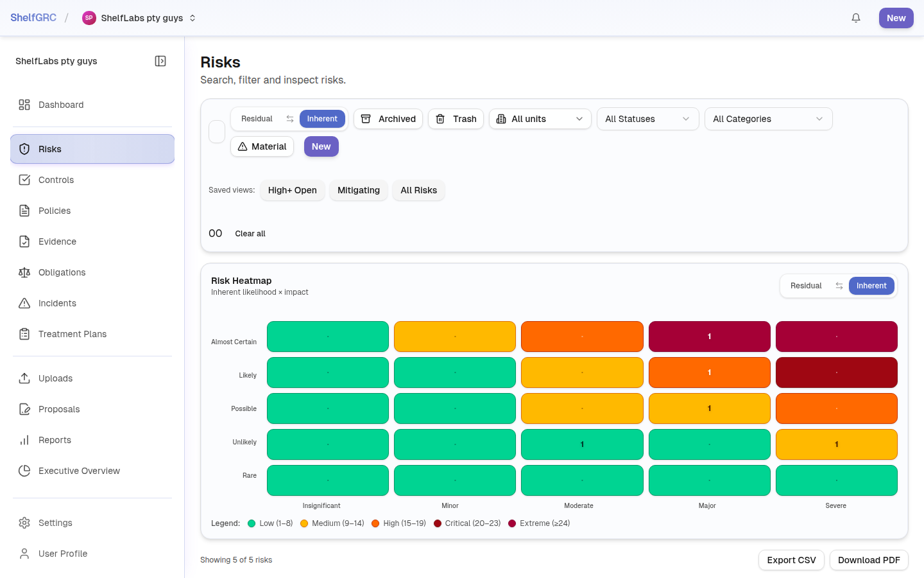
Task: Click the ShelfGRC logo link
Action: [x=33, y=18]
